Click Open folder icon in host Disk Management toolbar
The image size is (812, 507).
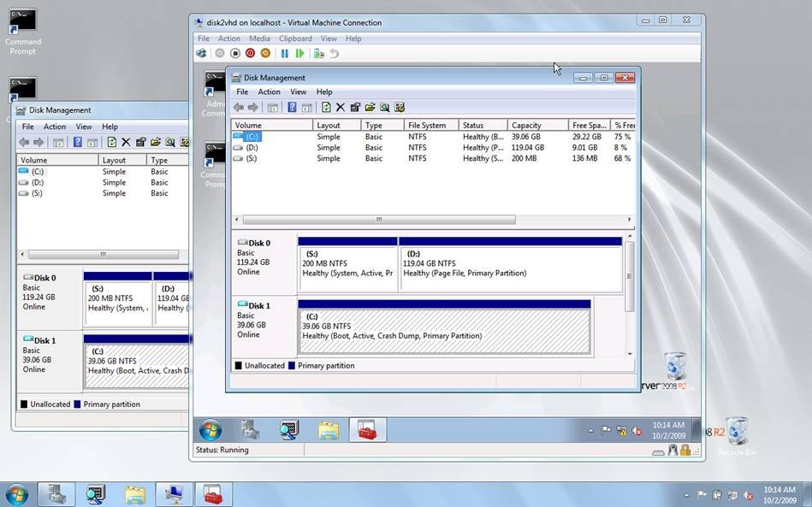coord(156,143)
